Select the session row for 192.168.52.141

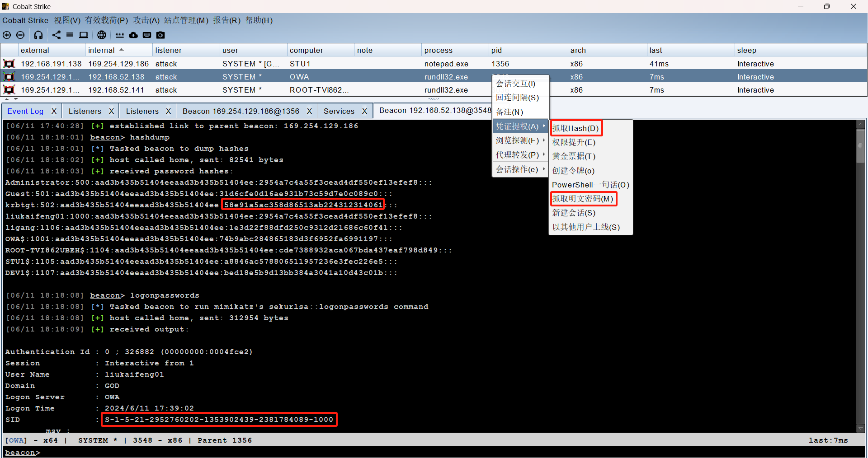434,90
